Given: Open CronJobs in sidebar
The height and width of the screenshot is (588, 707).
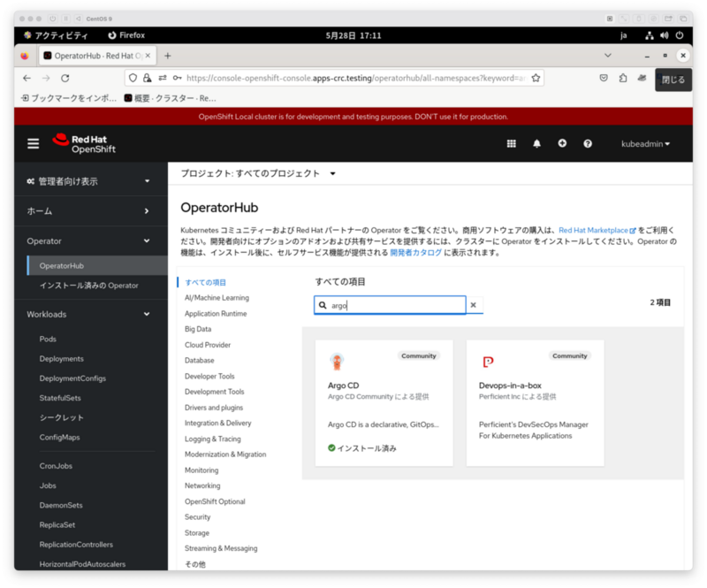Looking at the screenshot, I should 56,466.
